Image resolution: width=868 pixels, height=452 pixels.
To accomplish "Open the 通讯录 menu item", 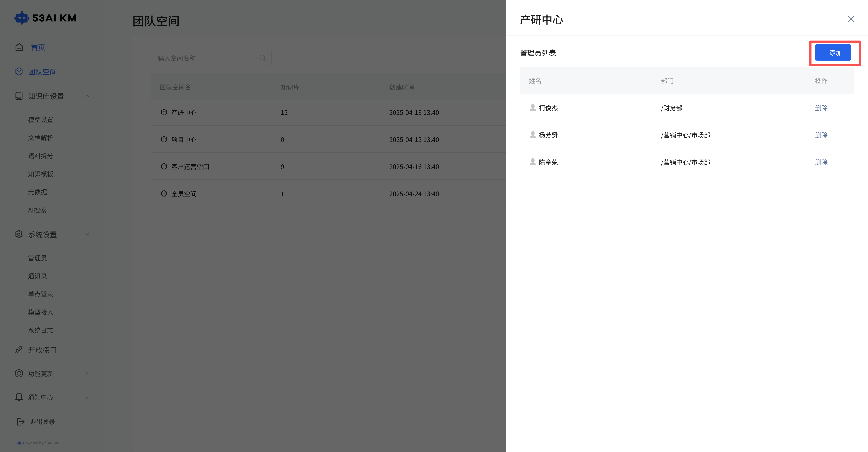I will tap(37, 276).
